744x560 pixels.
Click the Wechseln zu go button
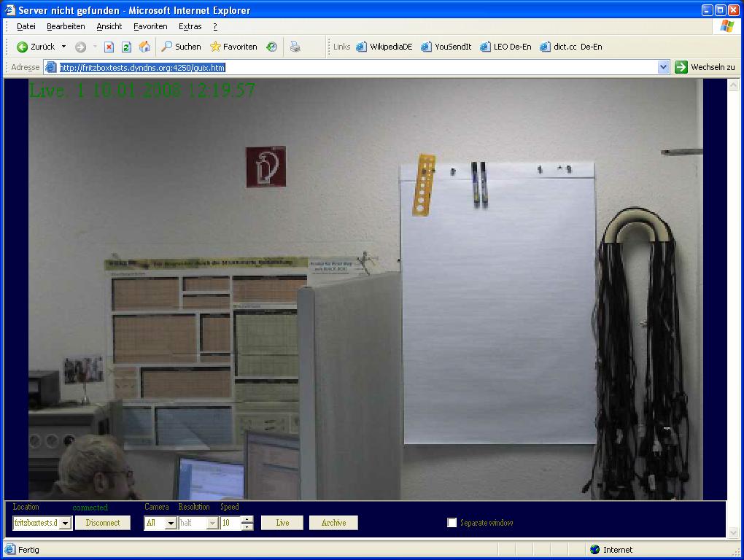pyautogui.click(x=705, y=67)
